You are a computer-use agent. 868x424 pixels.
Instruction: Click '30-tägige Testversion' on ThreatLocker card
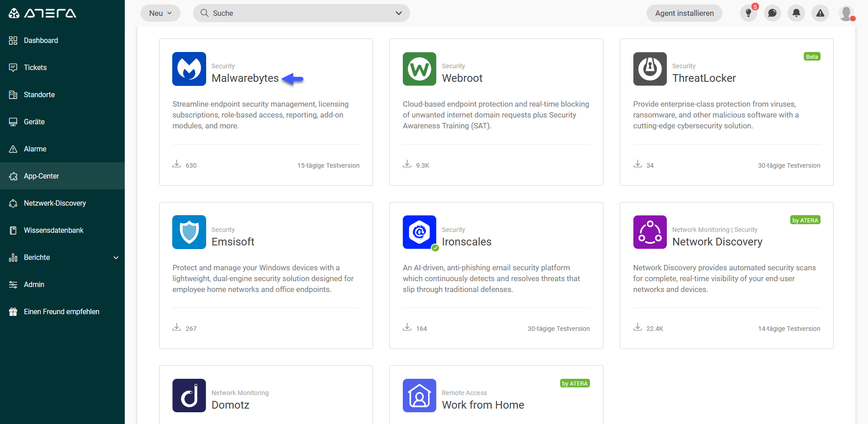click(789, 165)
